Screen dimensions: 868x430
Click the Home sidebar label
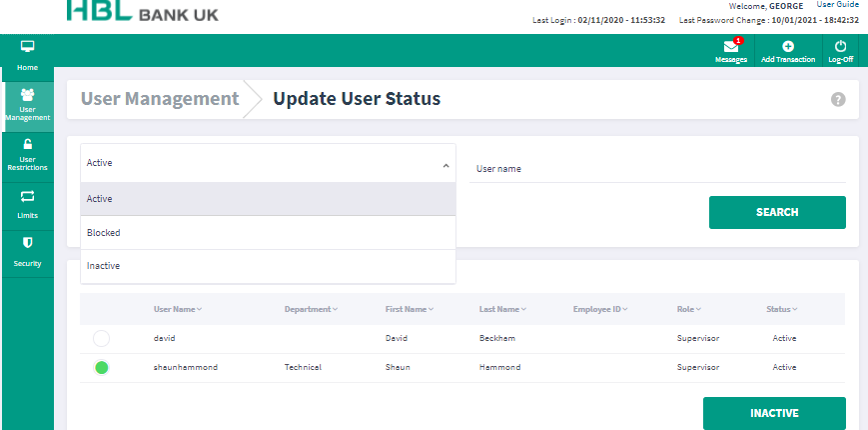click(28, 68)
